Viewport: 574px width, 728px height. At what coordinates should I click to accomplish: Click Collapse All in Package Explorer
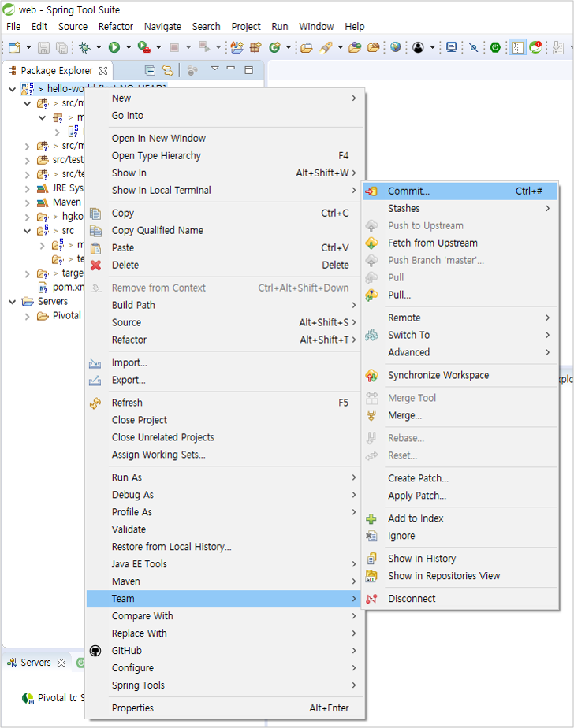coord(150,70)
